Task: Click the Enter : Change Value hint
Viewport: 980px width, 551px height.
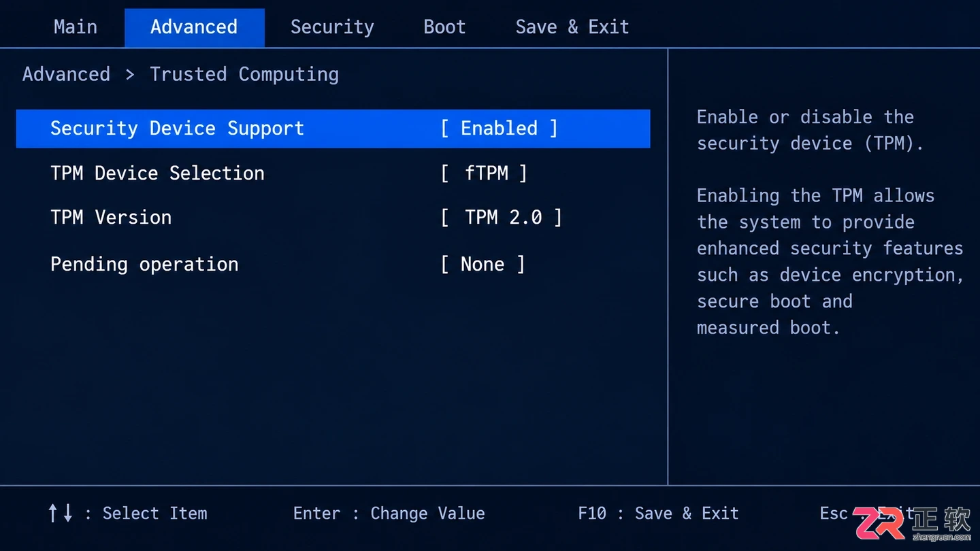Action: click(x=389, y=514)
